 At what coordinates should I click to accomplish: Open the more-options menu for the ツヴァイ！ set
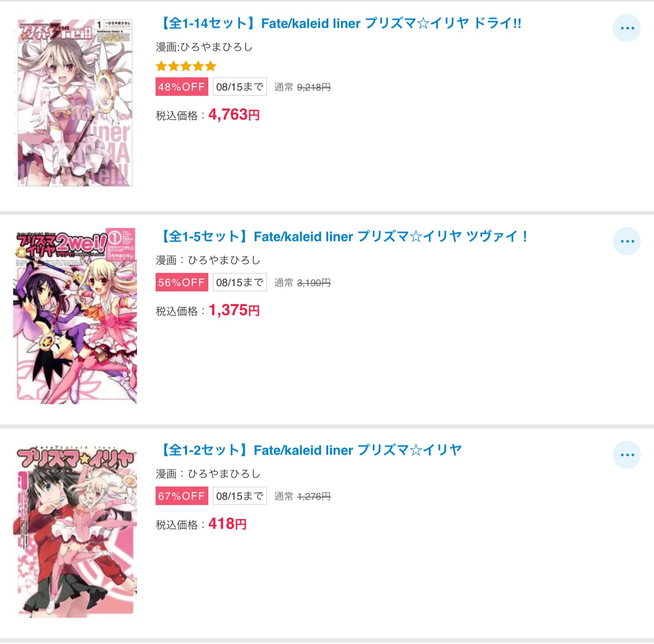pos(627,241)
